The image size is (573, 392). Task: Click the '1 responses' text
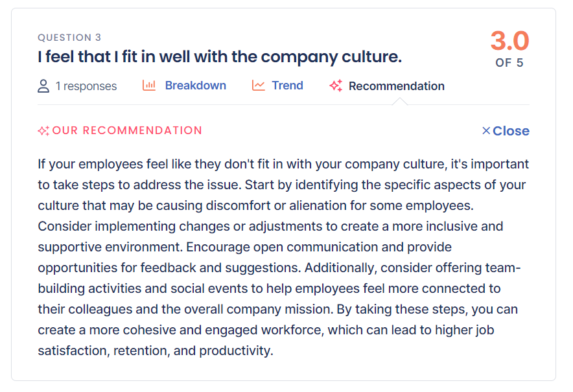click(x=86, y=86)
